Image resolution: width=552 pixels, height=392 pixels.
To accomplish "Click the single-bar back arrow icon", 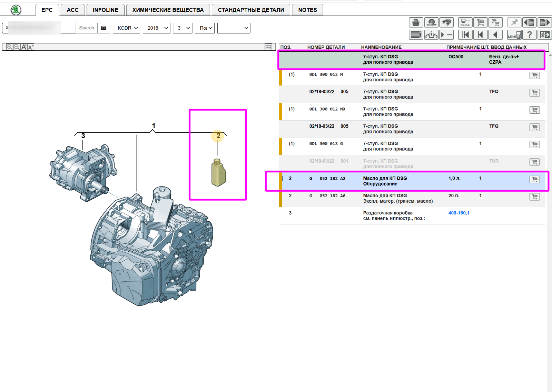I will (480, 35).
